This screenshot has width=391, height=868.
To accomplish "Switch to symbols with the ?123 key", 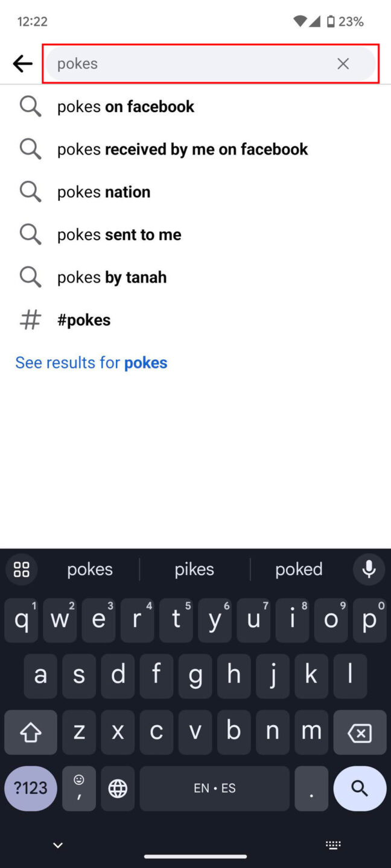I will tap(30, 788).
